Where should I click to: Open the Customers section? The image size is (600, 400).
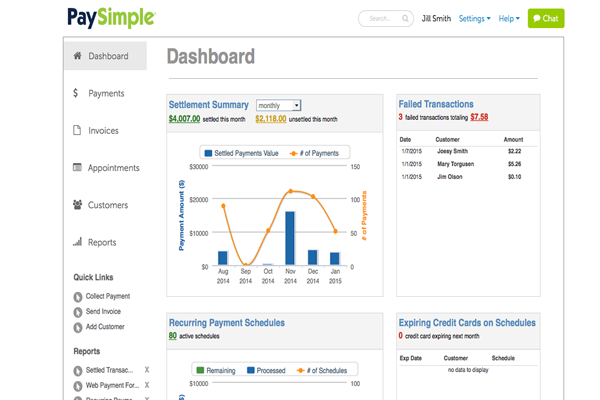pos(108,205)
